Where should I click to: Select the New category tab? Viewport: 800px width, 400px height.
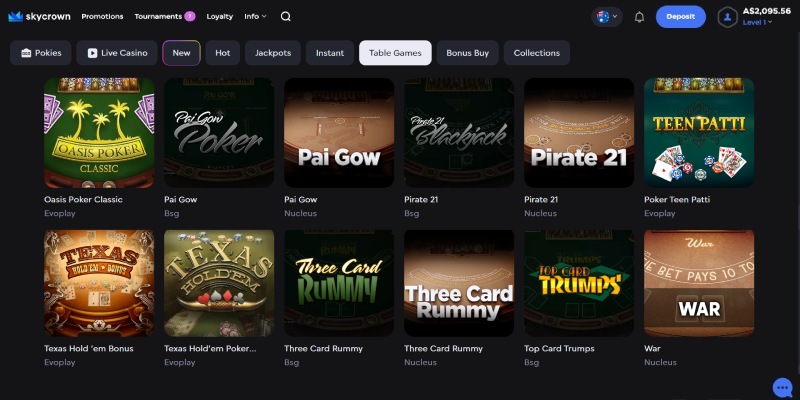coord(181,53)
